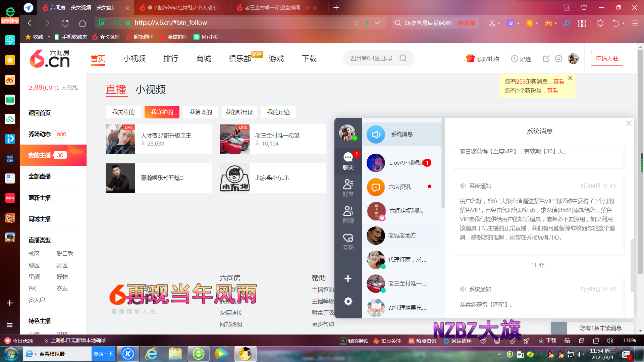Switch to 我守护的 tab
Image resolution: width=644 pixels, height=362 pixels.
pos(162,112)
